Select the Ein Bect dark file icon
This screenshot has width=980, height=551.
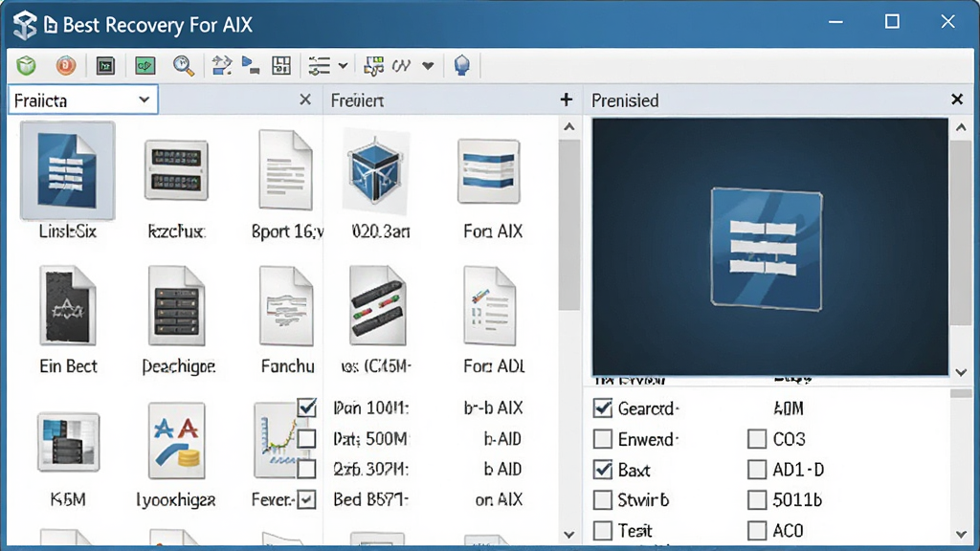(x=68, y=305)
